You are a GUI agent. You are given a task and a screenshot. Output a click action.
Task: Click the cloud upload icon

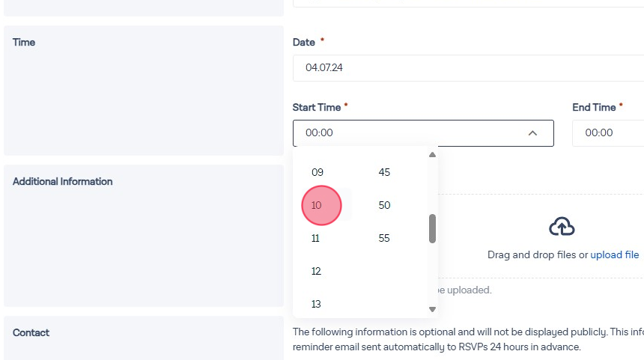click(562, 226)
